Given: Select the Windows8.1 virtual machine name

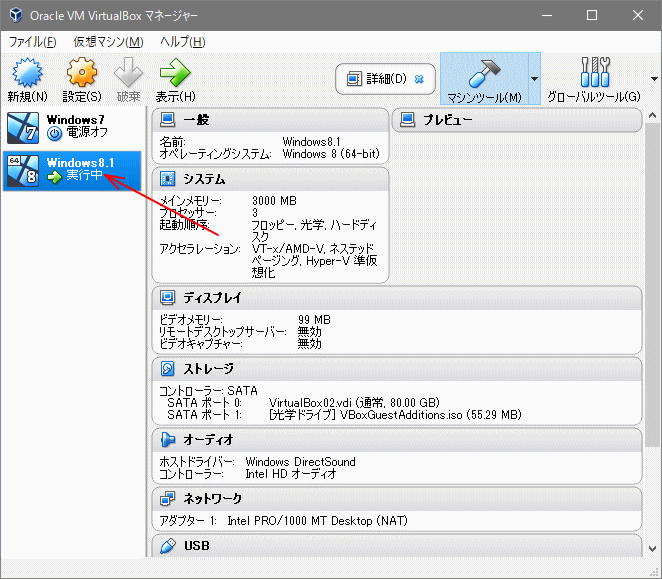Looking at the screenshot, I should pos(80,163).
